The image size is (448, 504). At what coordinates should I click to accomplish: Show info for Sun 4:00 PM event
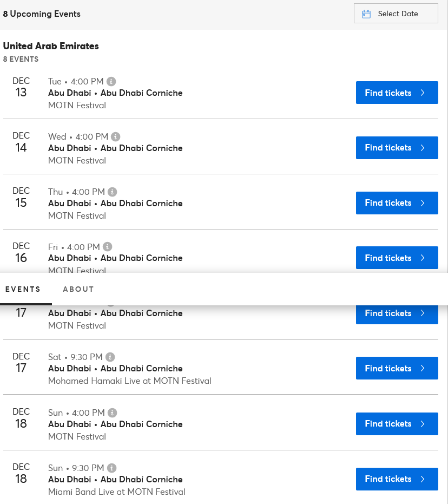pyautogui.click(x=113, y=413)
